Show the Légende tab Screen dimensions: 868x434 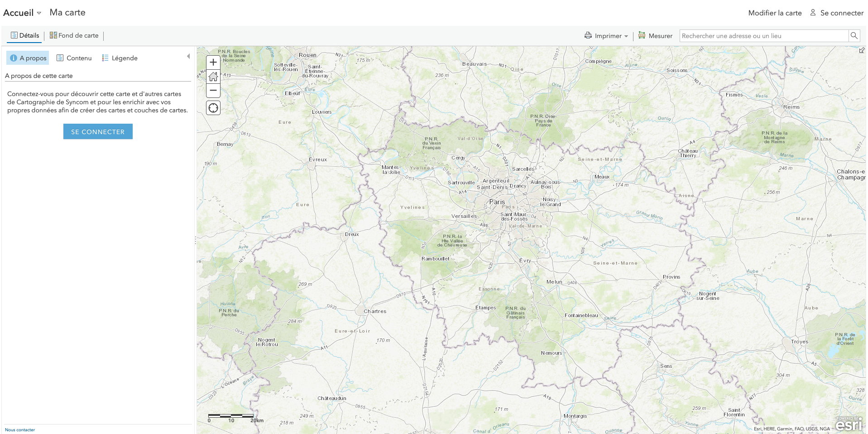(120, 58)
